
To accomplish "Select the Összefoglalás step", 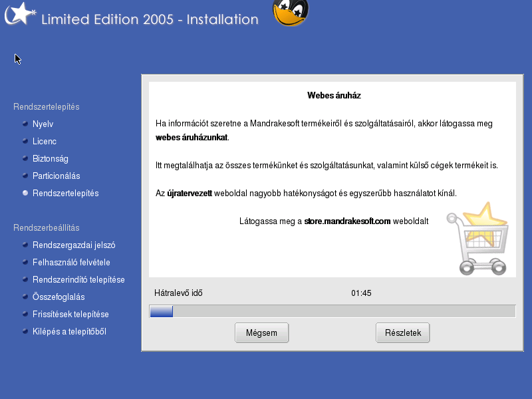I will [x=59, y=297].
